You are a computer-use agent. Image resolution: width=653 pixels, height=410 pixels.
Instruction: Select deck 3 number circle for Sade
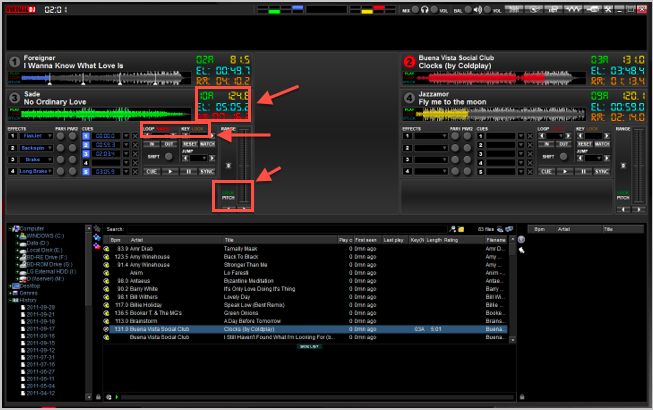15,98
